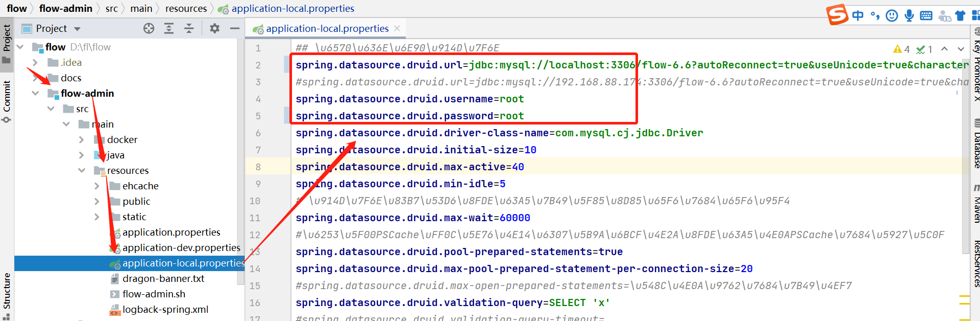Collapse the main folder

pos(66,124)
